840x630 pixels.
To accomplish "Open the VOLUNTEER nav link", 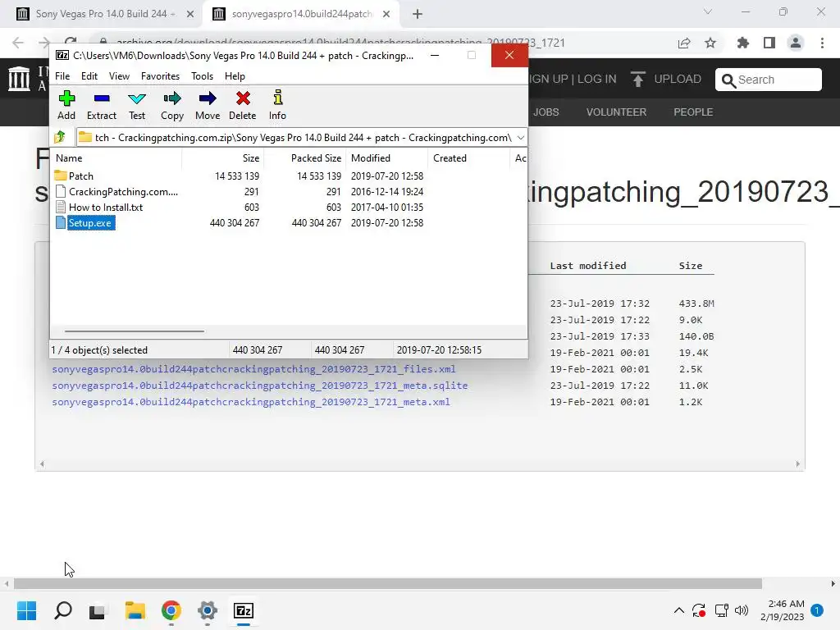I will tap(616, 112).
